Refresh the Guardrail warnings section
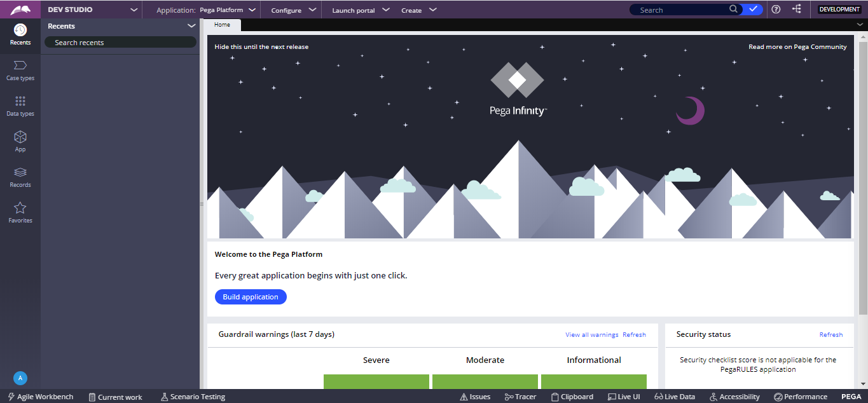 [634, 334]
